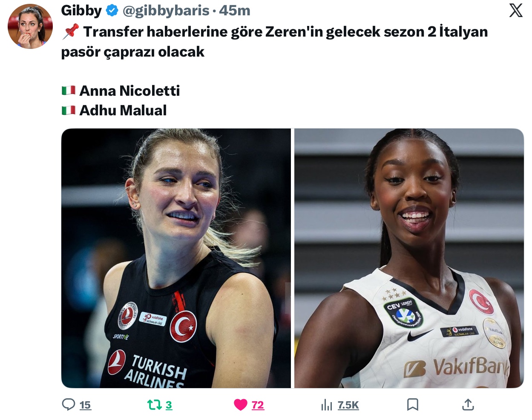
Task: Click the 7.5K views count
Action: coord(348,405)
